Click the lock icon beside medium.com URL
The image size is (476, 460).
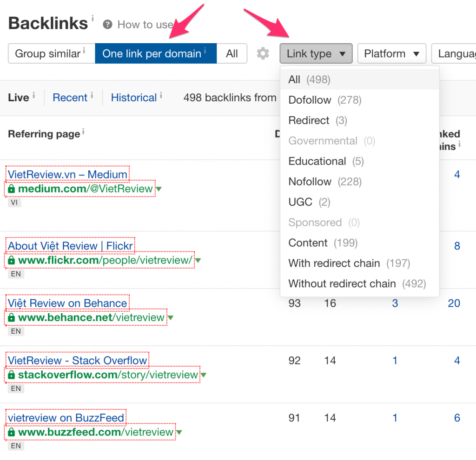[11, 189]
